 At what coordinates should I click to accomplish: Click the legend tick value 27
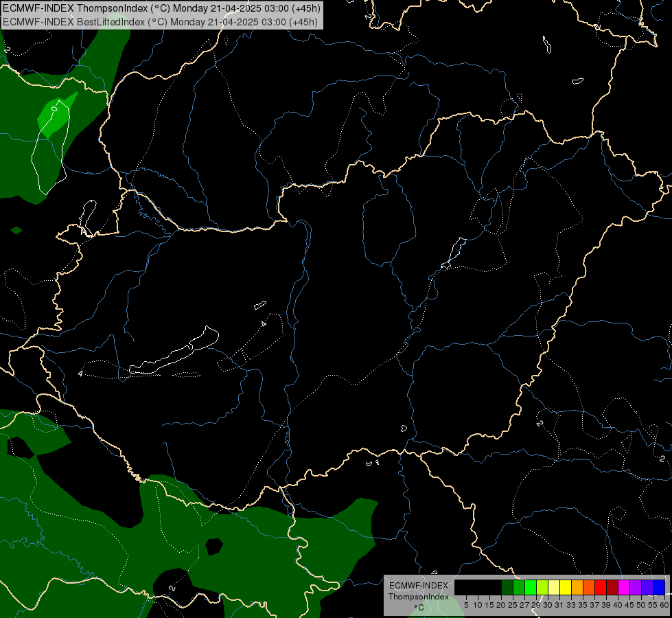pyautogui.click(x=524, y=605)
